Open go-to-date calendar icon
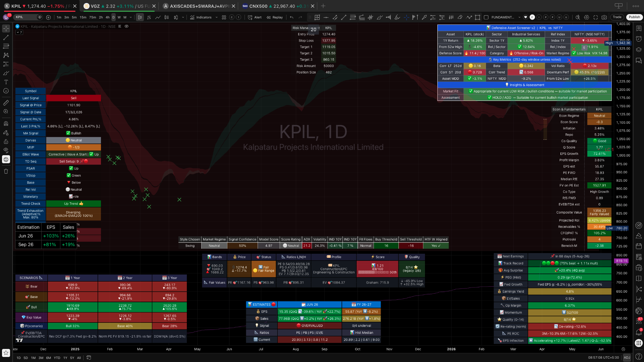644x362 pixels. click(89, 358)
